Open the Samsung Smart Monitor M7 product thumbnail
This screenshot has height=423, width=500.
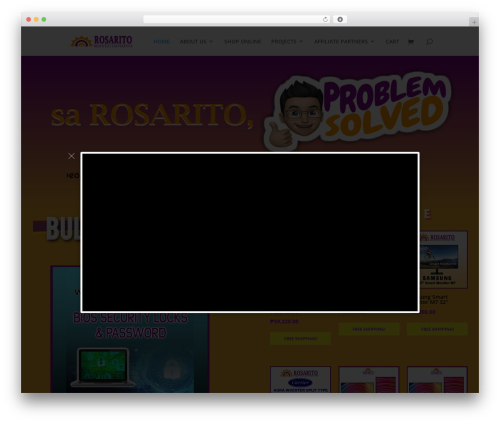pos(443,259)
